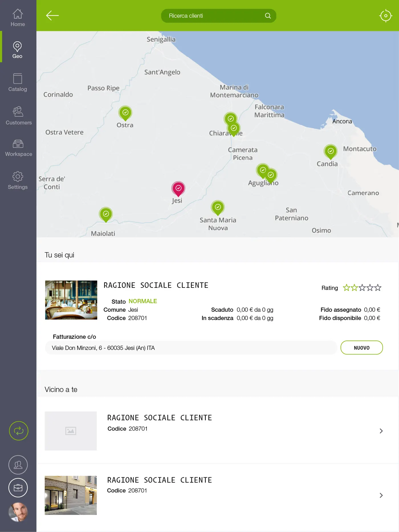Open the Catalog section

pyautogui.click(x=18, y=82)
